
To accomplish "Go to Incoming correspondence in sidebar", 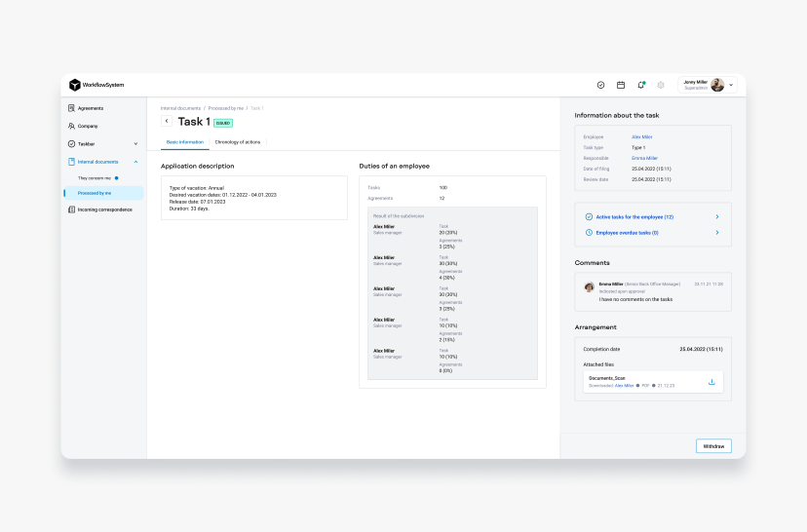I will [x=104, y=209].
